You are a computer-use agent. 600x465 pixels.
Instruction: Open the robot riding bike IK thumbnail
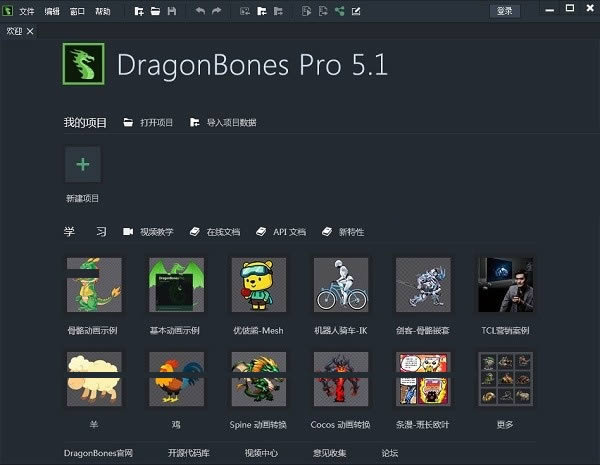coord(341,285)
